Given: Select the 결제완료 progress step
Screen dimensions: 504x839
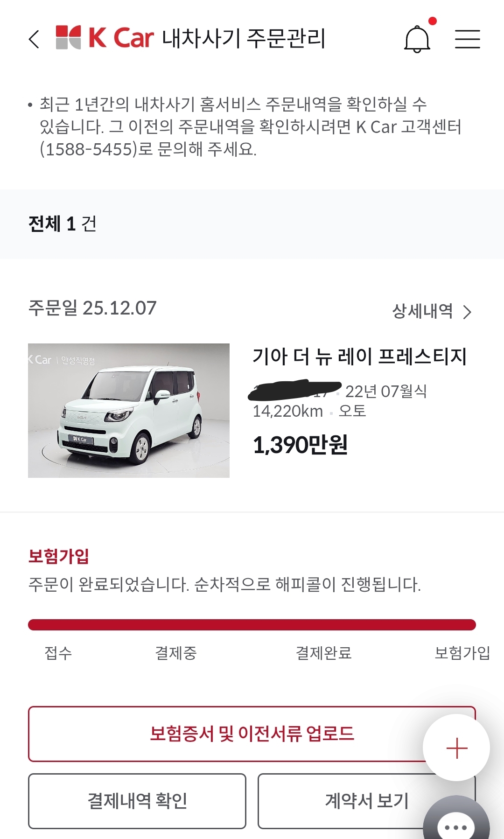Looking at the screenshot, I should coord(323,653).
